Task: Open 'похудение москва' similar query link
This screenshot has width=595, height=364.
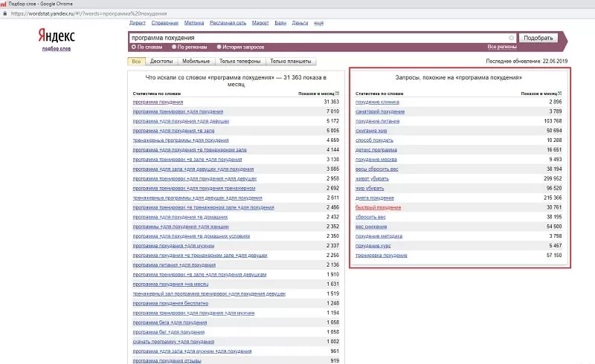Action: click(376, 159)
